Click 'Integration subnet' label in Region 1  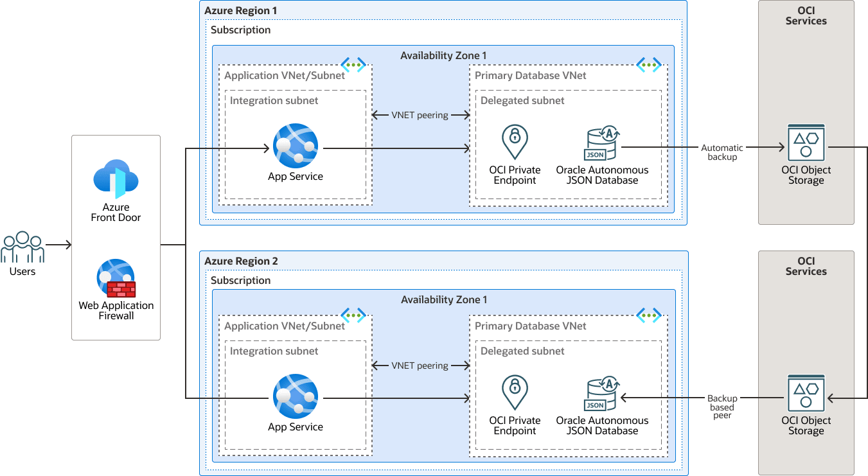(274, 101)
